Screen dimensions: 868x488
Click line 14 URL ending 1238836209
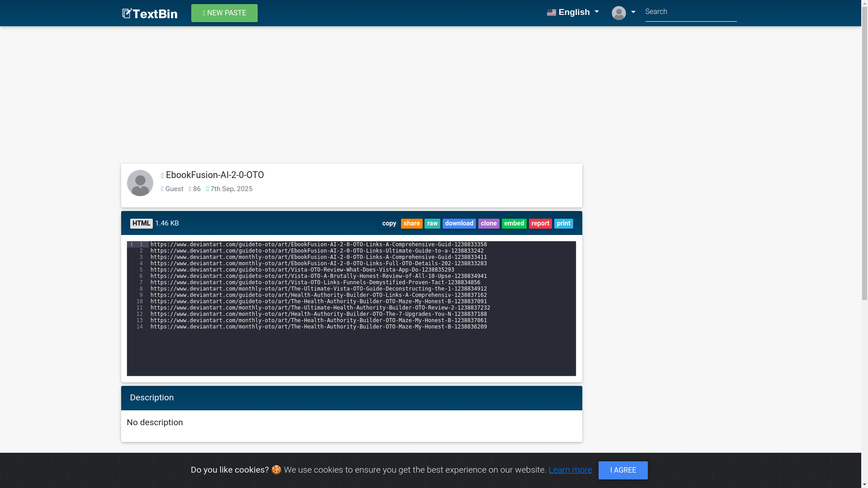(x=319, y=327)
